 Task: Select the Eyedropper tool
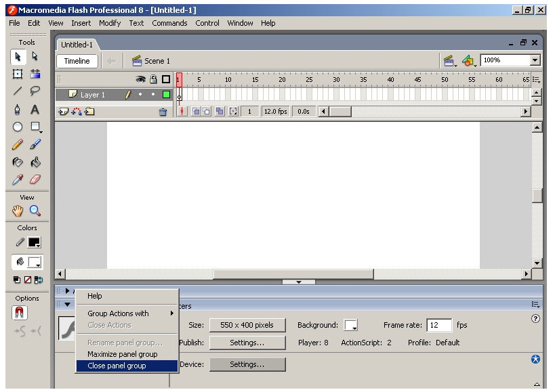coord(18,179)
